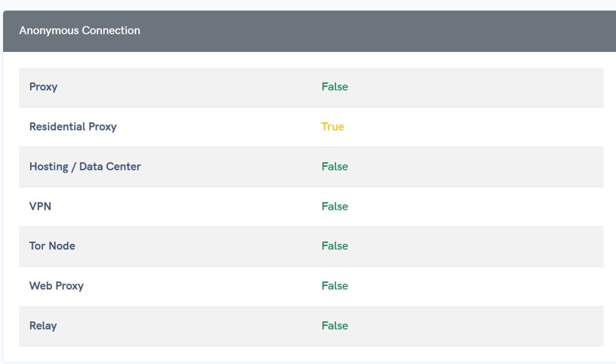Select the False value for Tor Node
616x364 pixels.
pyautogui.click(x=335, y=246)
